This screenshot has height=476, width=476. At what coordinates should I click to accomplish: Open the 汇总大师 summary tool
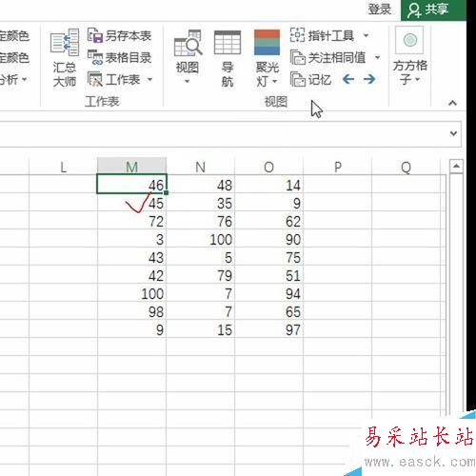tap(65, 58)
